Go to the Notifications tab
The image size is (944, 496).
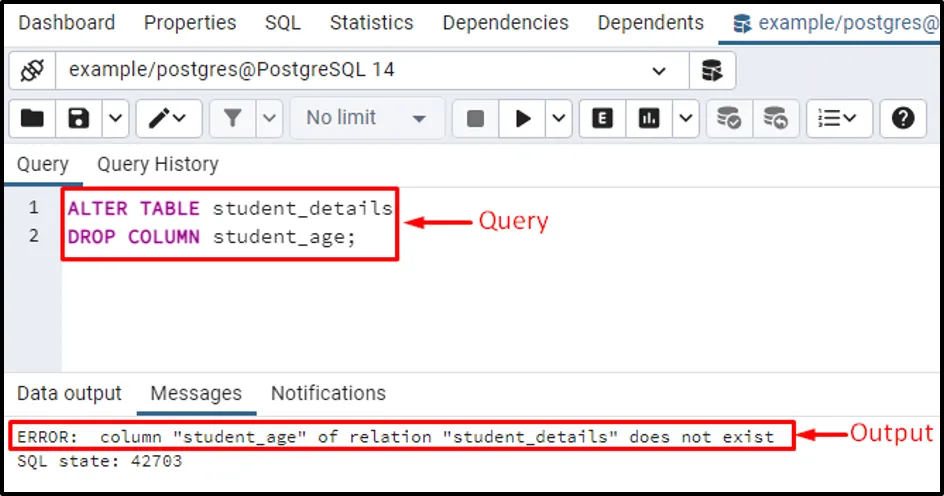[328, 393]
